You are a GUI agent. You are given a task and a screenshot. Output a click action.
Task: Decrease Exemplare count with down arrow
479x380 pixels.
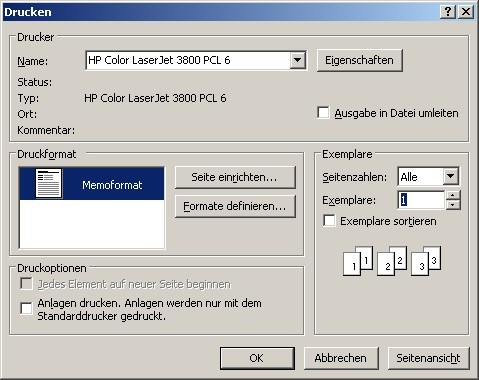coord(453,205)
